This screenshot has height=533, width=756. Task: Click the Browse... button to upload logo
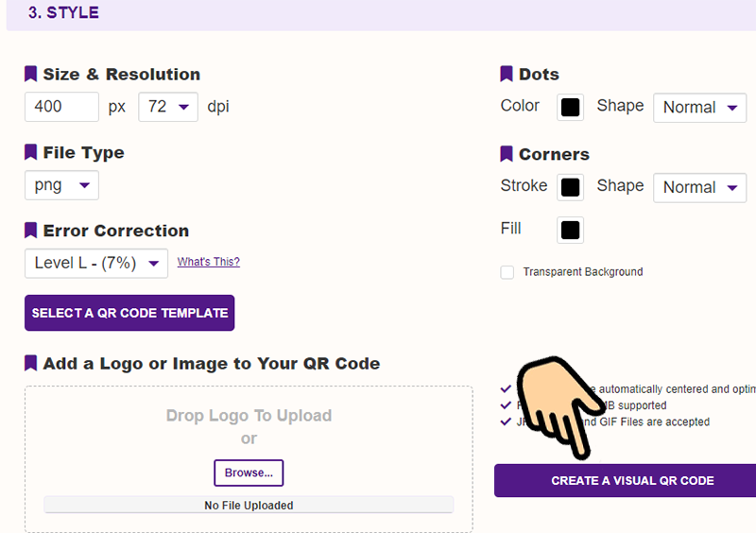pos(249,473)
